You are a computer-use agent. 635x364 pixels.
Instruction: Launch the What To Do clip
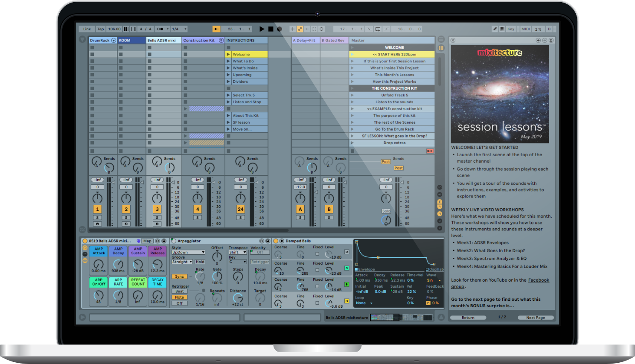point(228,61)
